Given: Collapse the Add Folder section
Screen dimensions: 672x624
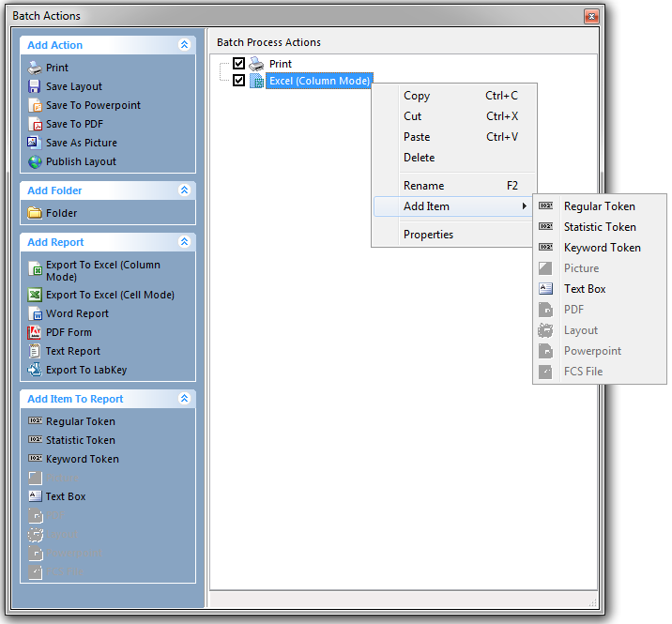Looking at the screenshot, I should coord(184,190).
